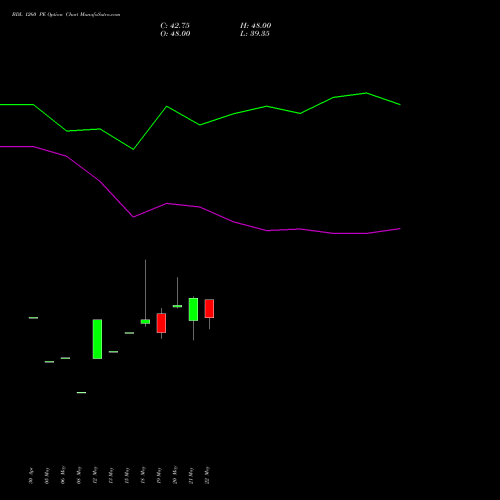Select the 19 May date label
This screenshot has width=500, height=500.
159,475
